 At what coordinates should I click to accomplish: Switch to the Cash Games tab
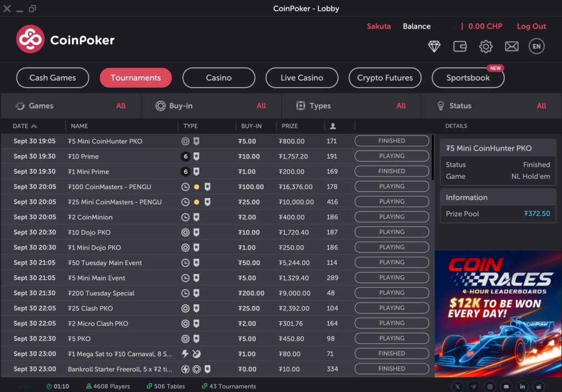53,78
